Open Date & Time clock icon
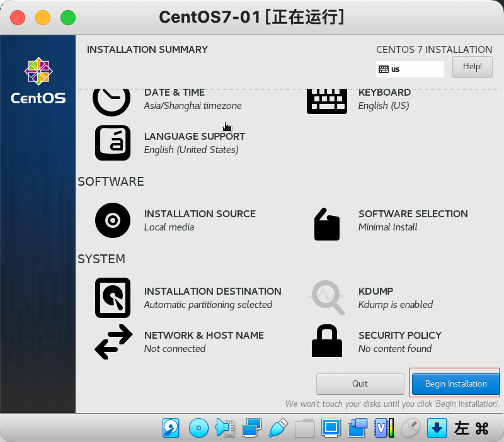This screenshot has width=504, height=442. [x=112, y=103]
